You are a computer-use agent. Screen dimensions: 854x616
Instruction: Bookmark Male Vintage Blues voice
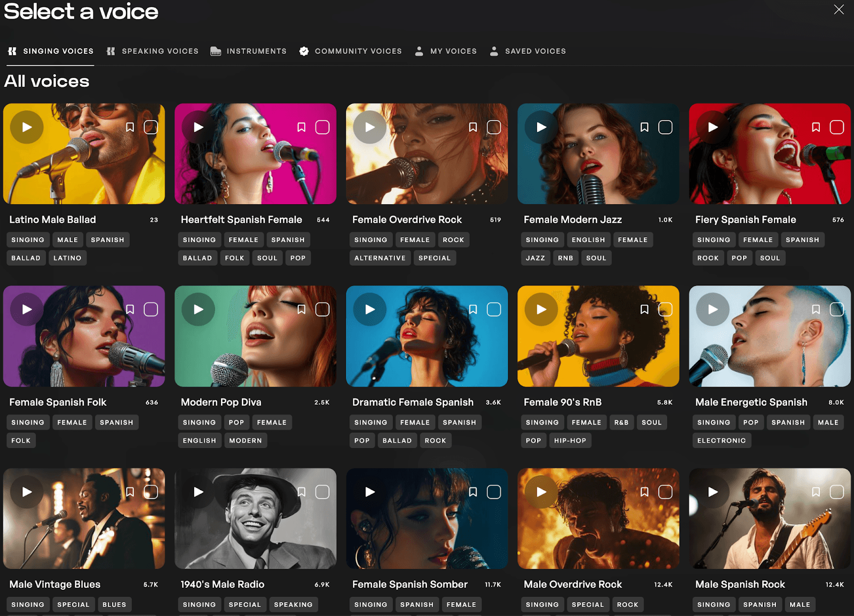pos(130,492)
